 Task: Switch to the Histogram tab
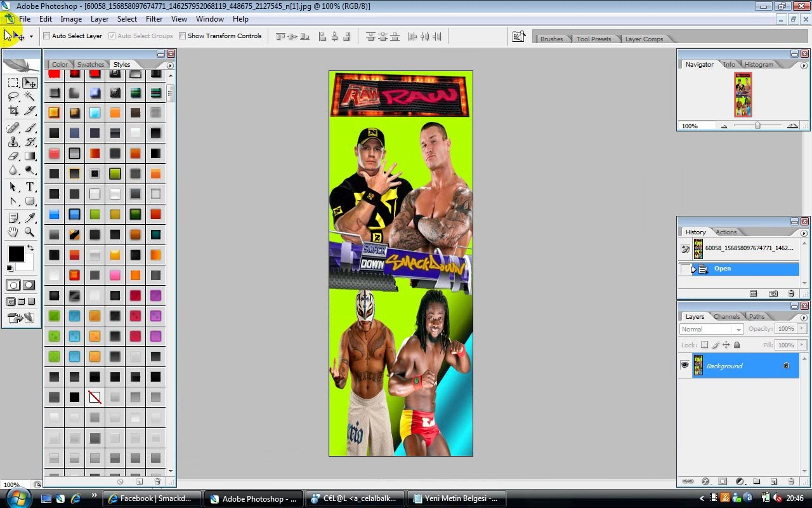759,64
